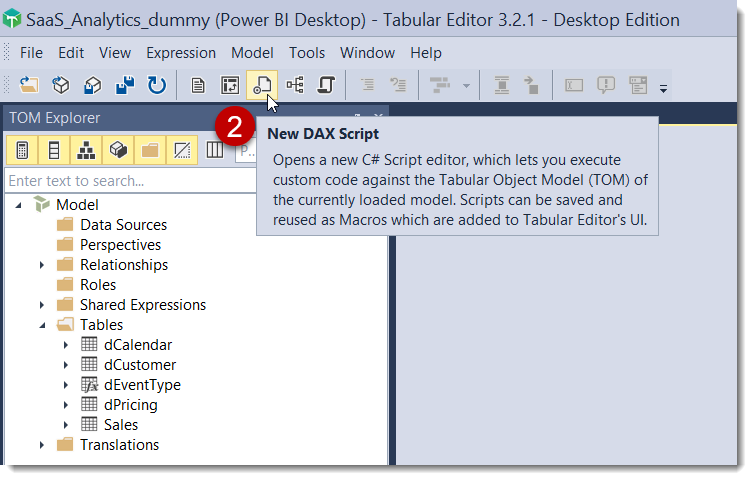Select the Shared Expressions label
Image resolution: width=752 pixels, height=480 pixels.
[x=143, y=305]
